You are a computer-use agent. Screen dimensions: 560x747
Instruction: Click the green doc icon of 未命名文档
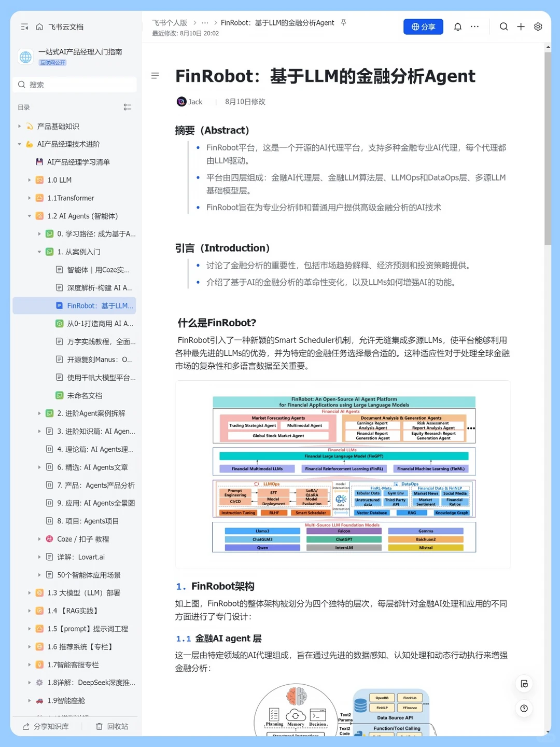pos(60,396)
